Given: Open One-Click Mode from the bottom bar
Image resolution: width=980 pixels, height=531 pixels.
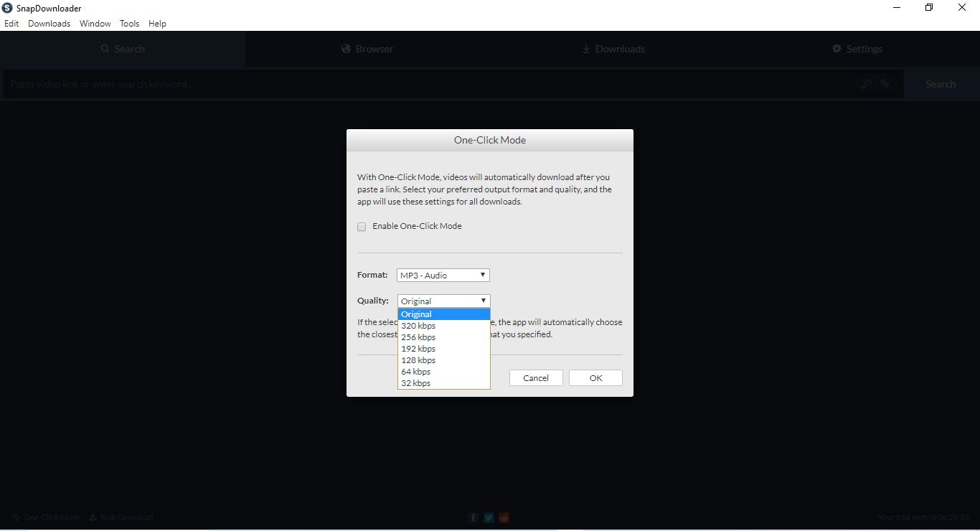Looking at the screenshot, I should (x=46, y=517).
